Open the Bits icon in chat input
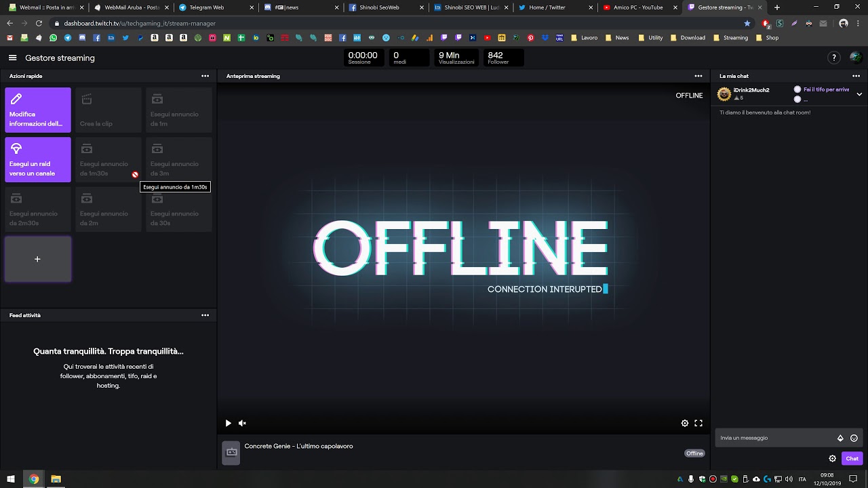Screen dimensions: 868x488 840,438
